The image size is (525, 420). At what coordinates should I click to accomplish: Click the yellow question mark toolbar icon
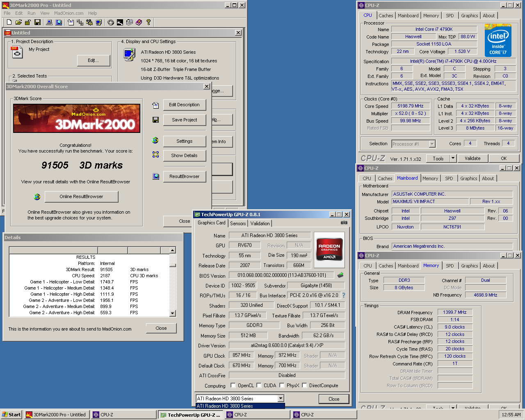(148, 22)
